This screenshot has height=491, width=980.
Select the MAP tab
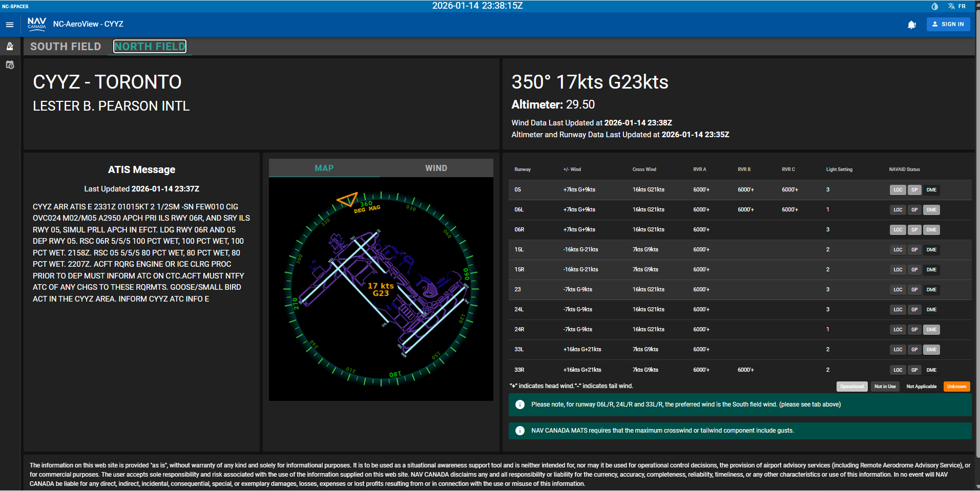pyautogui.click(x=324, y=167)
